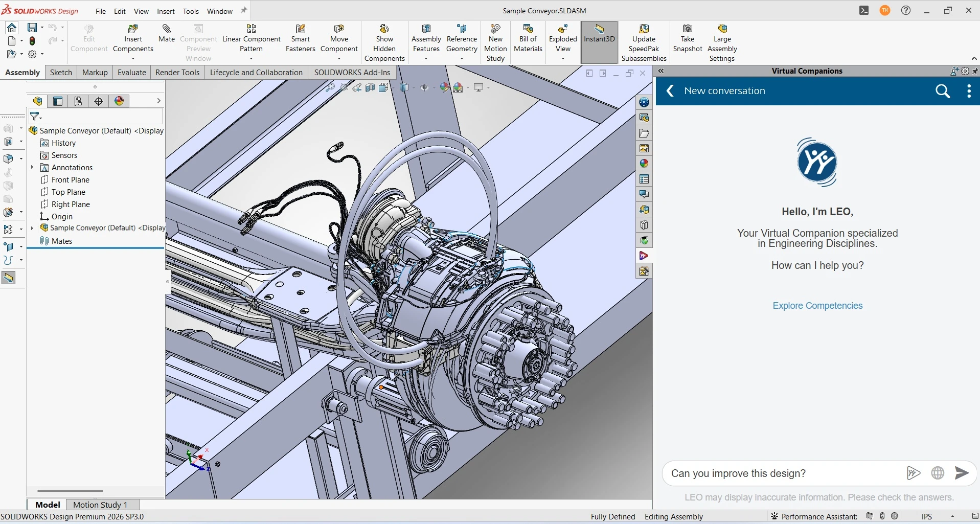
Task: Click search icon in Virtual Companions
Action: pyautogui.click(x=943, y=91)
